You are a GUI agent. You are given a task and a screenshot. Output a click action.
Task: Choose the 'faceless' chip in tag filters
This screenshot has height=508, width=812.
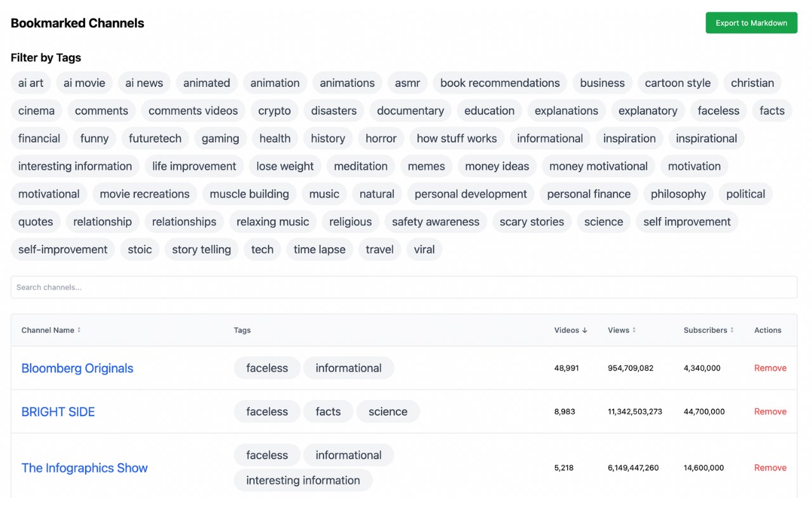pos(718,110)
